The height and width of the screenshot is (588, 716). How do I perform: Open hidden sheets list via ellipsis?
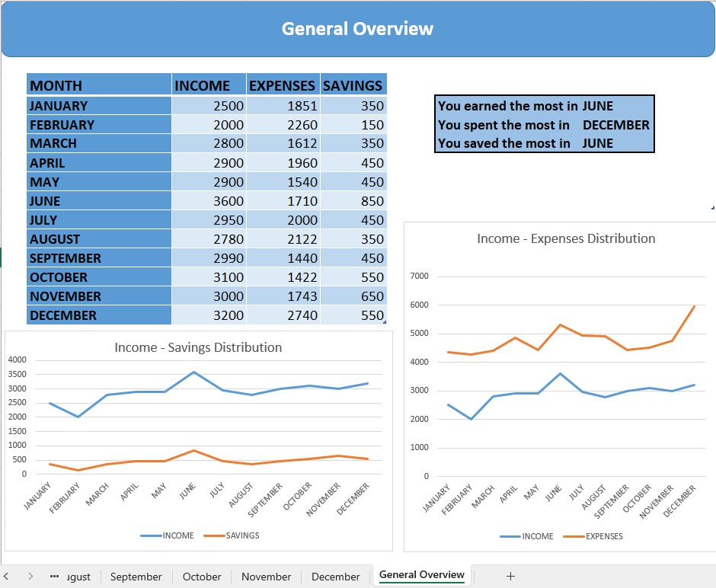(x=54, y=577)
